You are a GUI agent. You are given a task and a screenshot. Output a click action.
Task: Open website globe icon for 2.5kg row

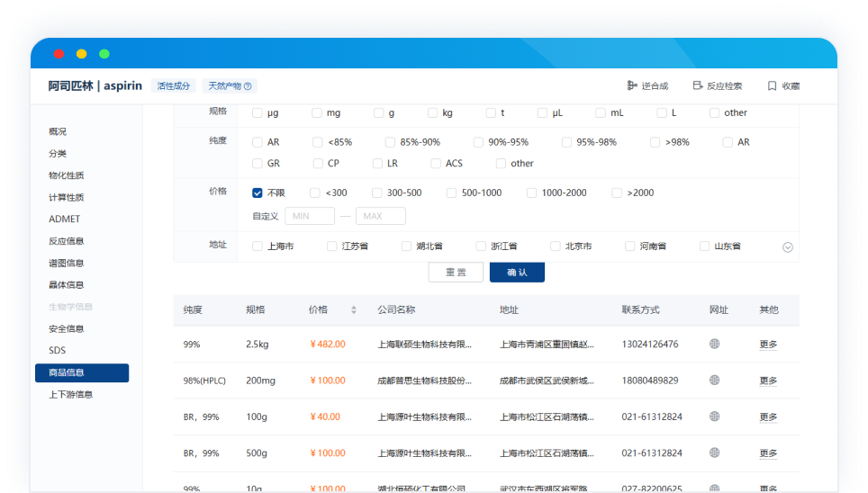click(x=715, y=344)
